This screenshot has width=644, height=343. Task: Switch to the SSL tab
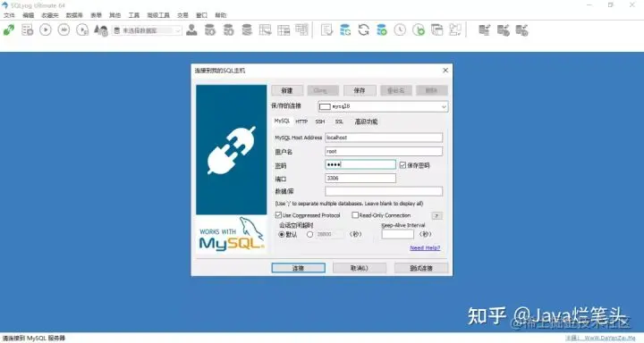(x=339, y=121)
